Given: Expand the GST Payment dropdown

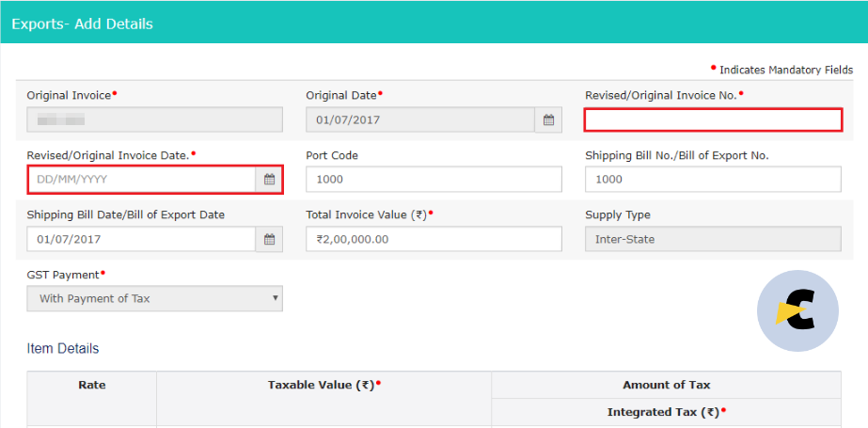Looking at the screenshot, I should coord(154,298).
